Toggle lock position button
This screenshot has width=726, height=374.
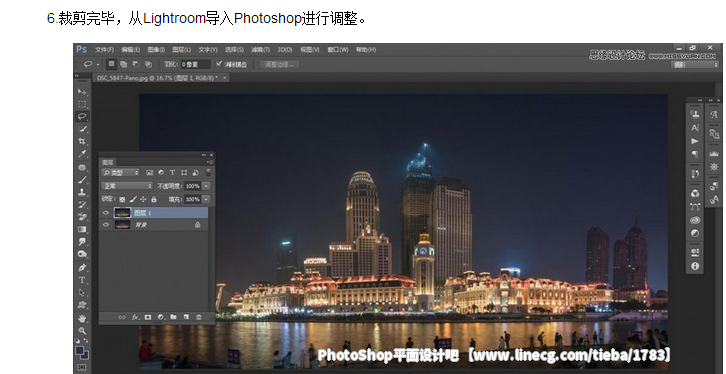coord(143,199)
